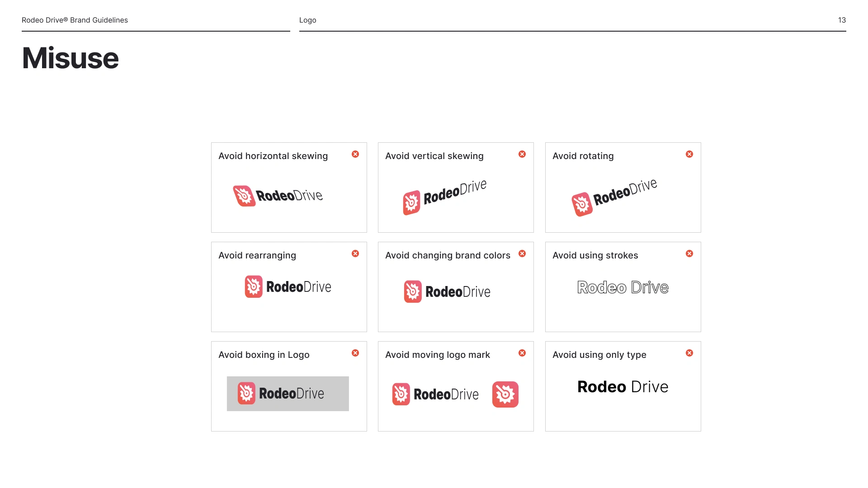This screenshot has width=868, height=488.
Task: Click the Misuse page heading
Action: 70,58
